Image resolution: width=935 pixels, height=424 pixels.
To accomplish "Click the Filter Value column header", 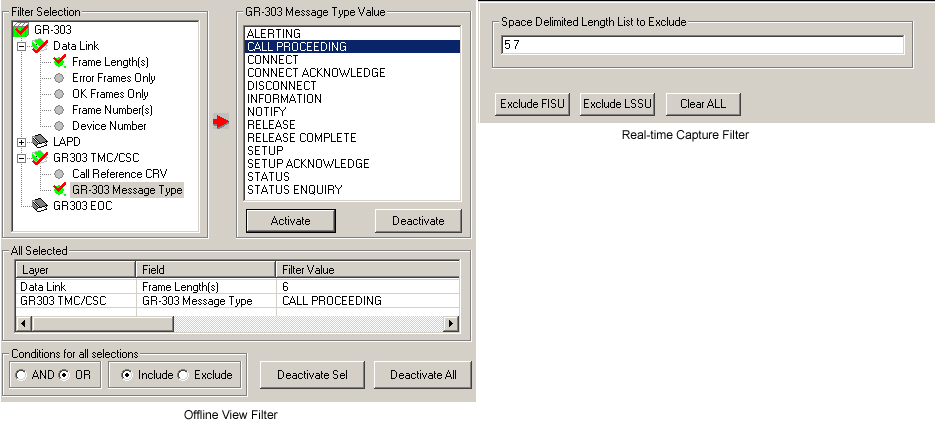I will pos(367,270).
